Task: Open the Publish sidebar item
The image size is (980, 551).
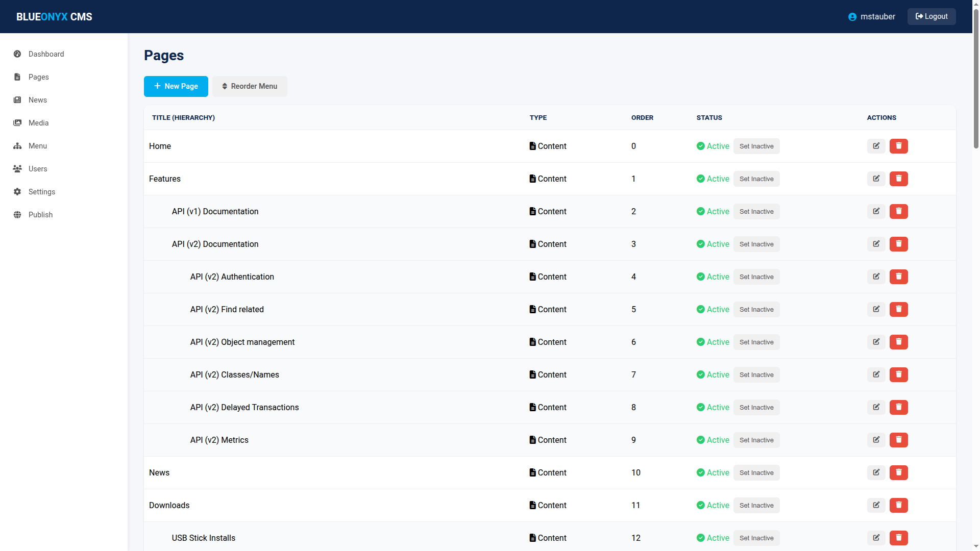Action: coord(40,215)
